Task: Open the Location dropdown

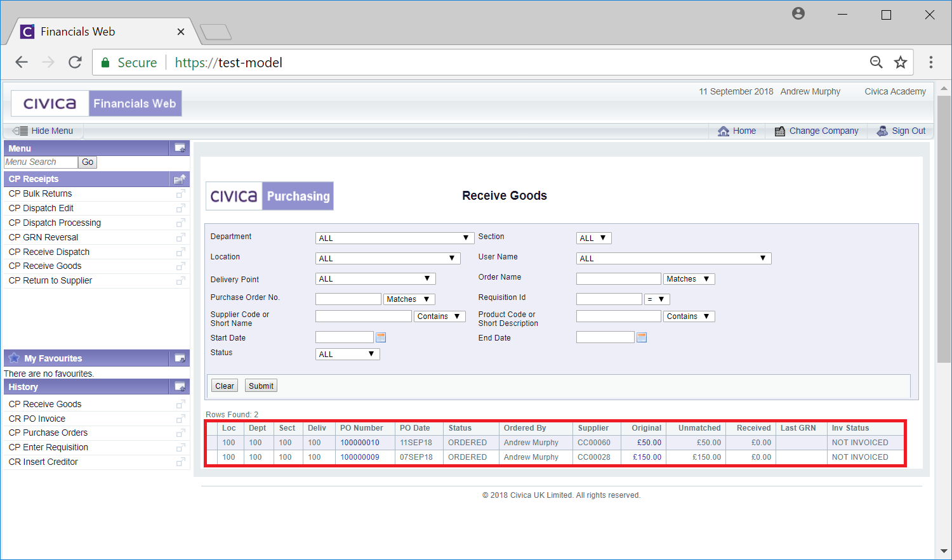Action: click(388, 258)
